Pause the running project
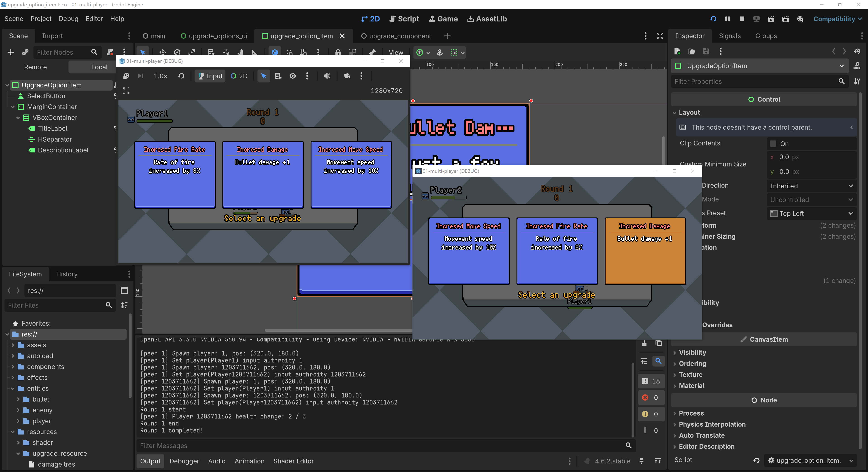 click(x=727, y=19)
